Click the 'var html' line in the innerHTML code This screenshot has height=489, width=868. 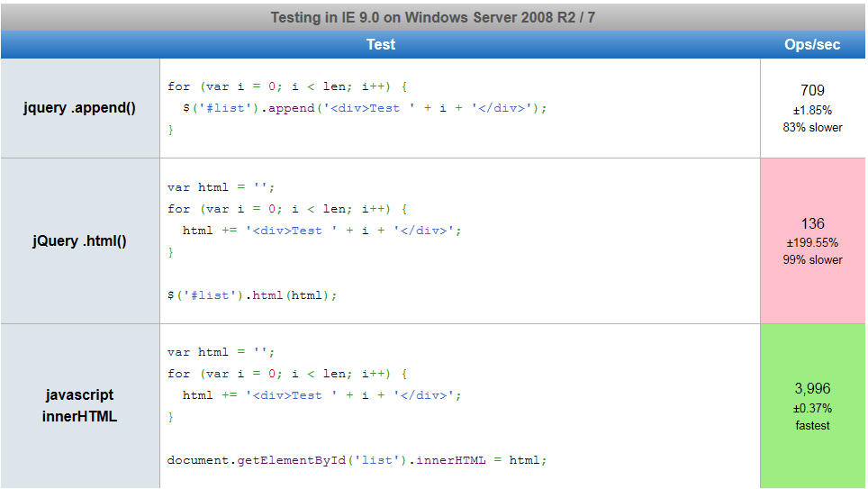[x=221, y=352]
